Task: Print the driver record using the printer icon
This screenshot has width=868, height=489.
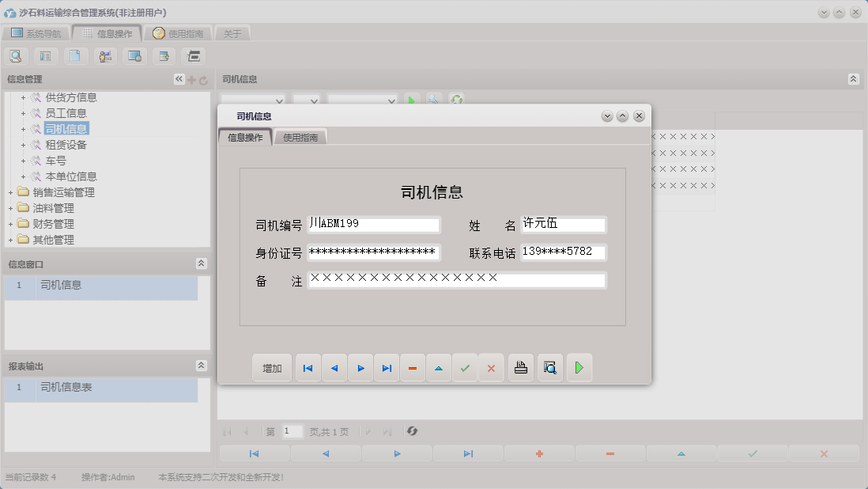Action: [520, 367]
